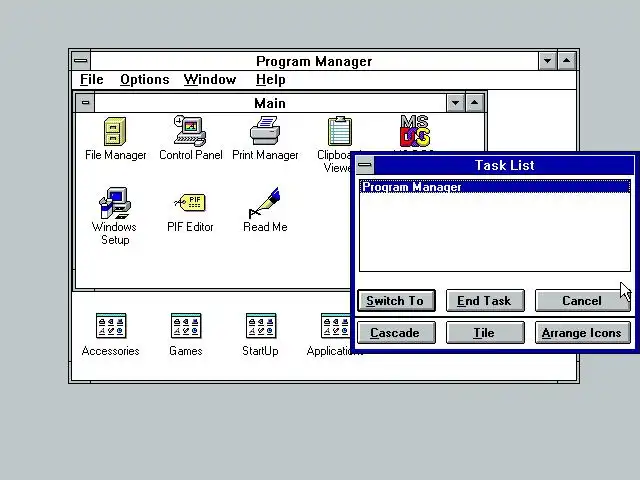Select the Accessories program group icon
The width and height of the screenshot is (640, 480).
pos(111,326)
